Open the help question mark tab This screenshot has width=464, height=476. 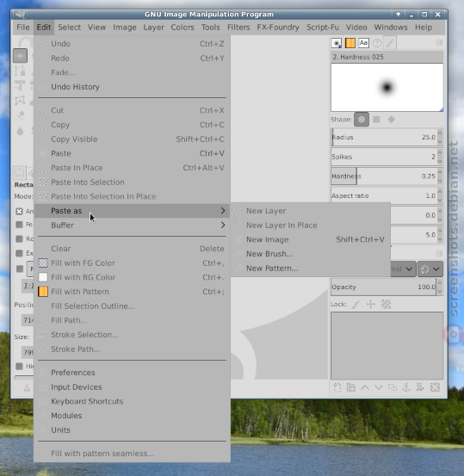click(x=377, y=43)
